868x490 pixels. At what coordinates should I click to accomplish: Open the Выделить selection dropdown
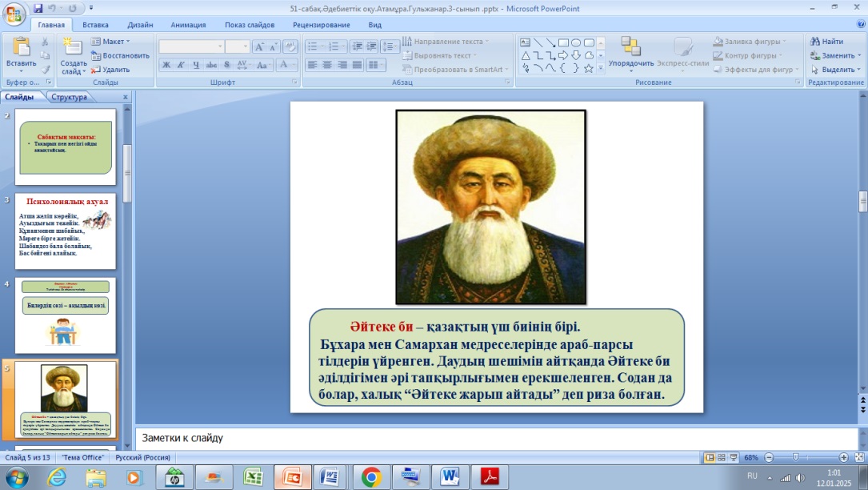[x=836, y=70]
